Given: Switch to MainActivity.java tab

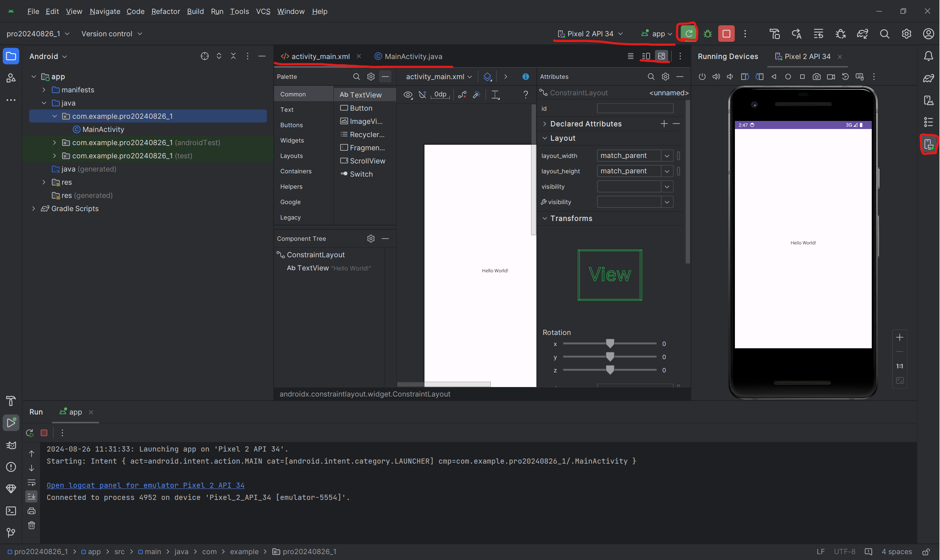Looking at the screenshot, I should tap(413, 56).
